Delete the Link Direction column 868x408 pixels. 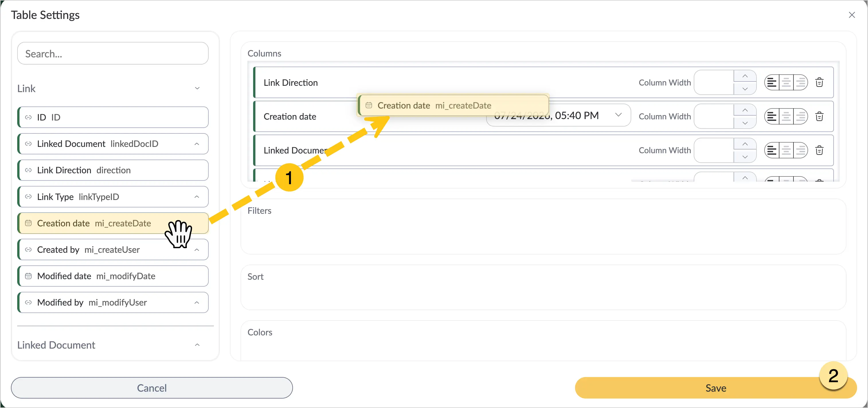(x=819, y=83)
